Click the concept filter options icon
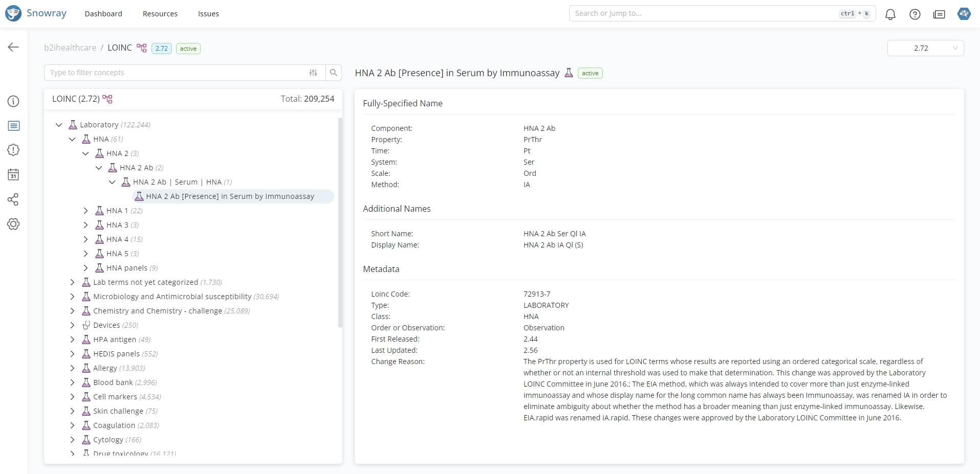 click(313, 73)
